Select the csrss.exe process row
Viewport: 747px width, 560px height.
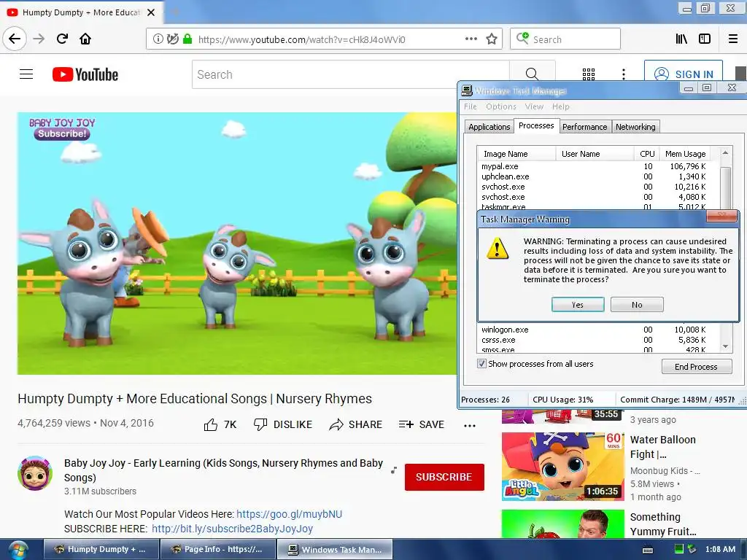[x=594, y=340]
